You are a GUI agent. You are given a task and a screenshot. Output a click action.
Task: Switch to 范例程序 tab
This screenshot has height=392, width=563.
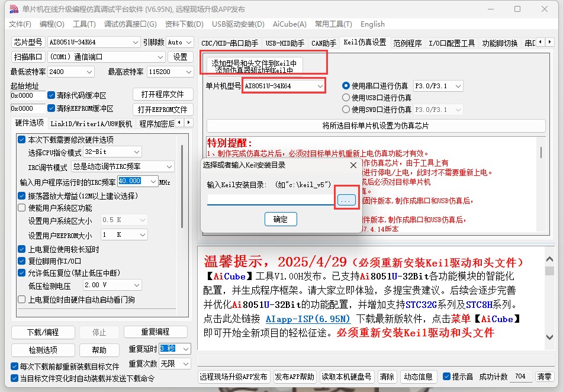click(x=407, y=43)
